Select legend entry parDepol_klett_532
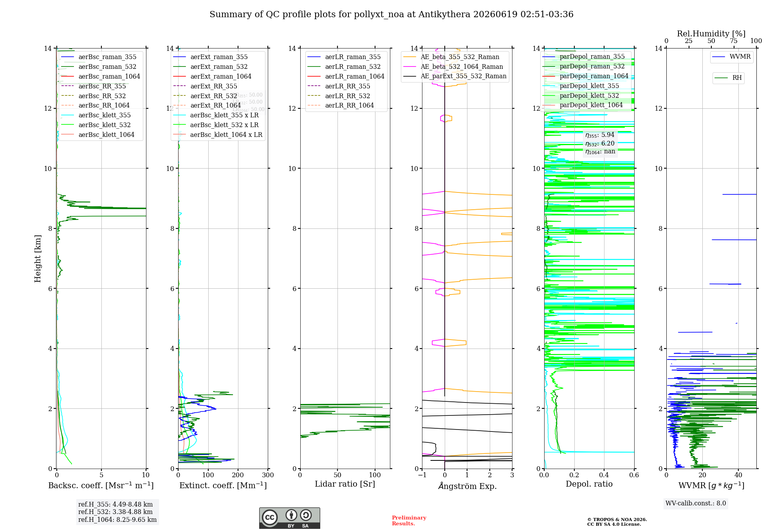This screenshot has height=532, width=783. click(x=581, y=96)
